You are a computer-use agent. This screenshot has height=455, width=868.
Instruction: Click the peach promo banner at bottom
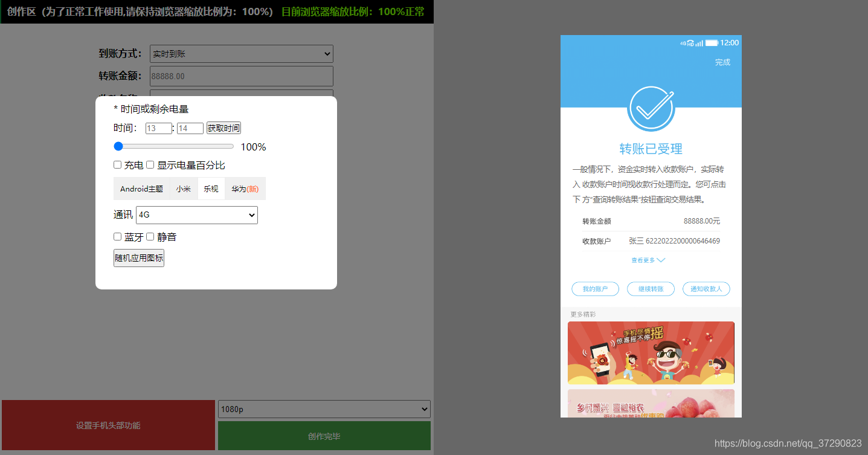click(x=651, y=403)
